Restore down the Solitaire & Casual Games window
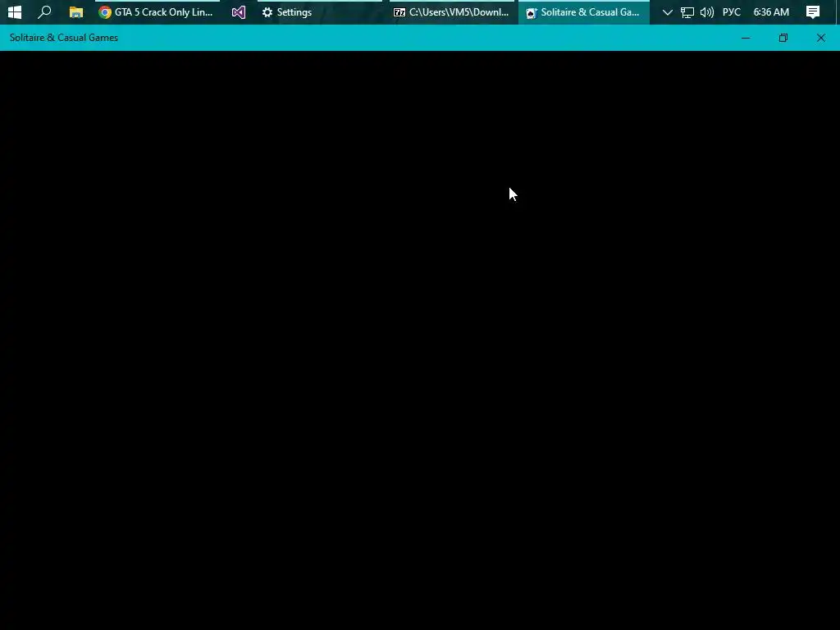 (783, 38)
